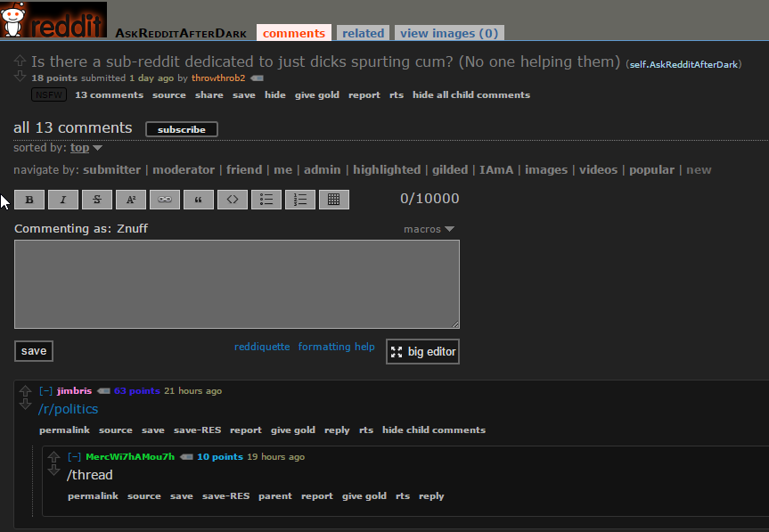Upvote MercWi7hAMou7h's comment
Screen dimensions: 769x532
(x=53, y=457)
